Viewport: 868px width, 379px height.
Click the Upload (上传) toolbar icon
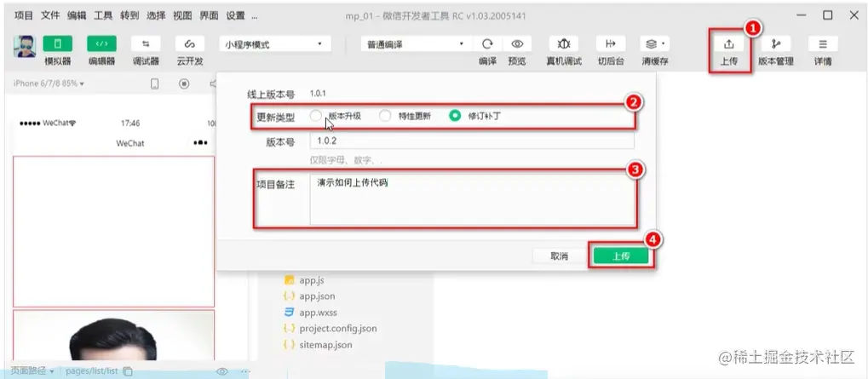pyautogui.click(x=729, y=44)
